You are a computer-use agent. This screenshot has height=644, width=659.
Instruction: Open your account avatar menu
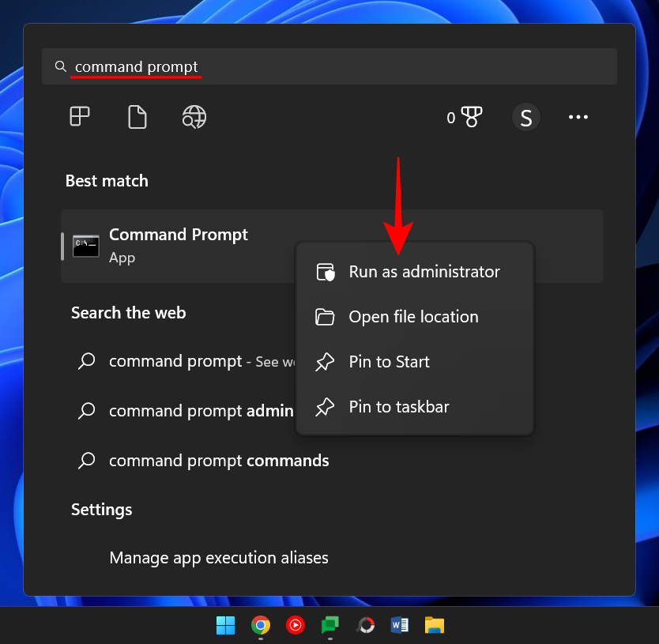click(x=525, y=117)
